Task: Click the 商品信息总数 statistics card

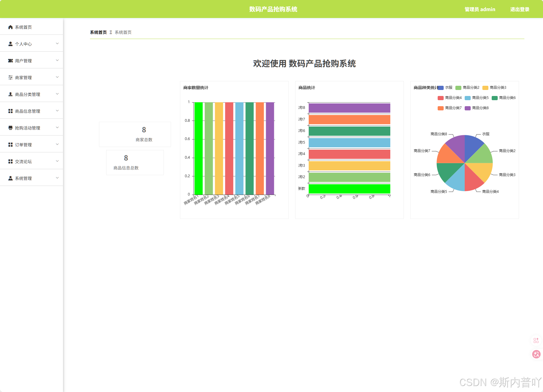Action: (135, 163)
